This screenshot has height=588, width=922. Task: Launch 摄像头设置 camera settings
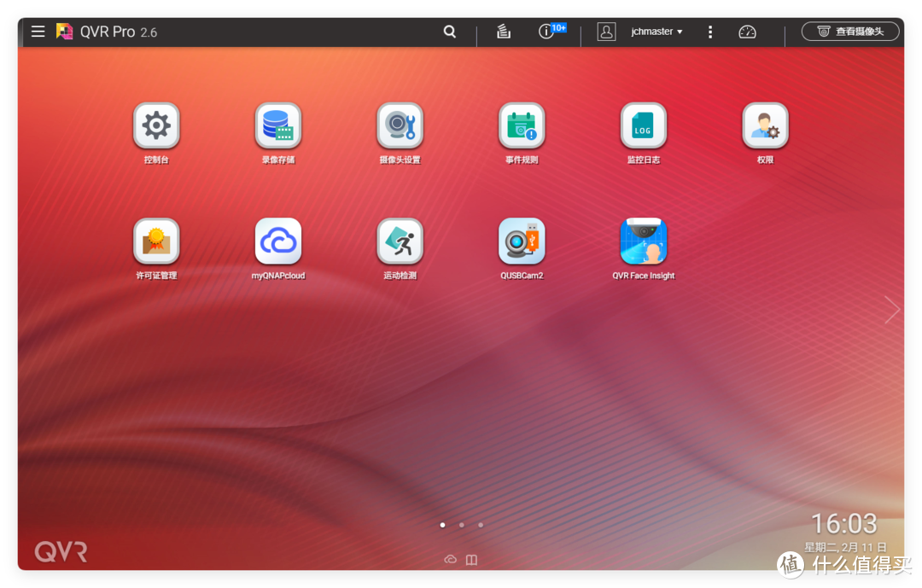tap(400, 126)
